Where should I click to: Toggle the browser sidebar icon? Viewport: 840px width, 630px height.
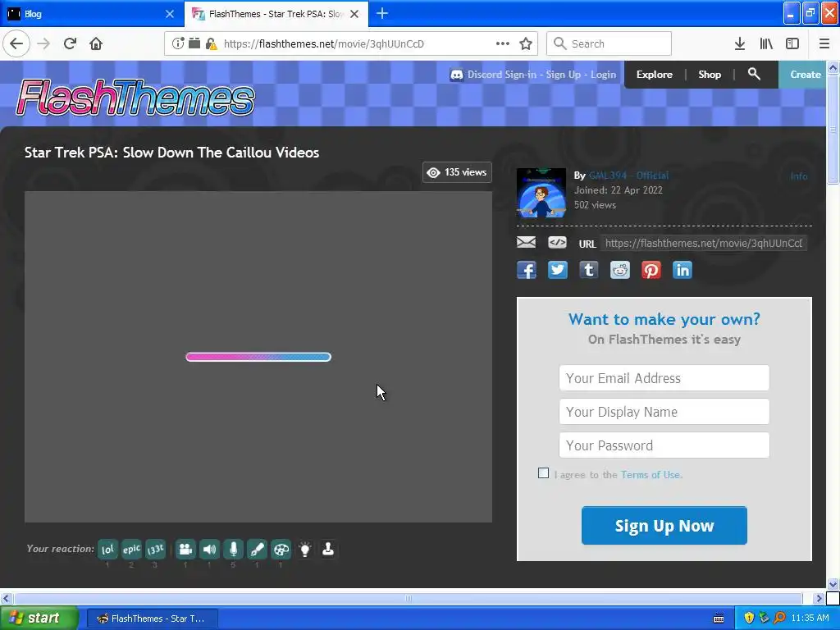792,43
